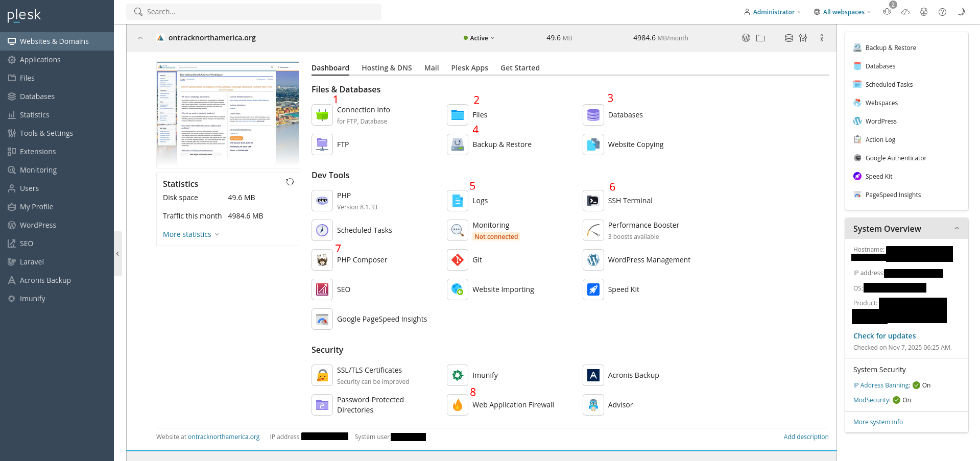The height and width of the screenshot is (461, 980).
Task: Switch to the Hosting & DNS tab
Action: (x=387, y=68)
